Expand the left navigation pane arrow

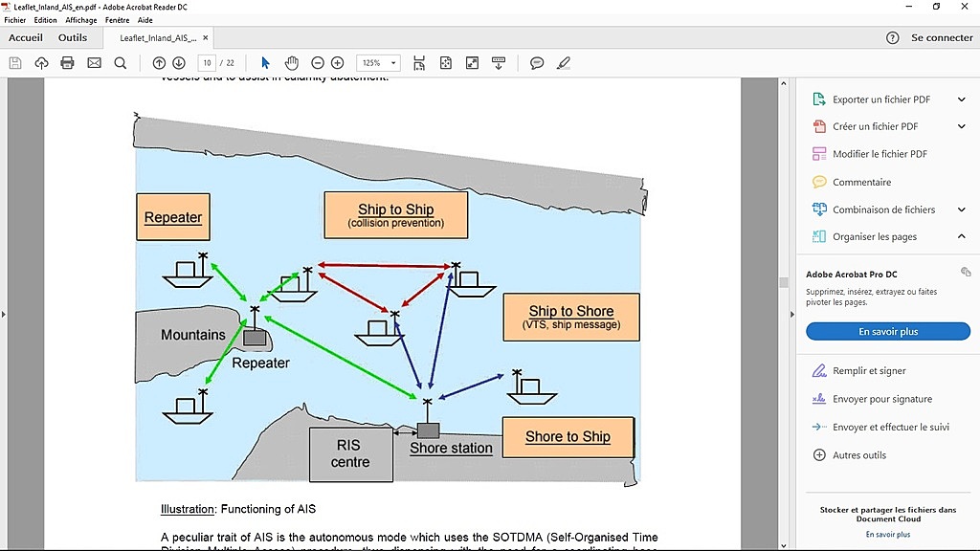(x=3, y=314)
